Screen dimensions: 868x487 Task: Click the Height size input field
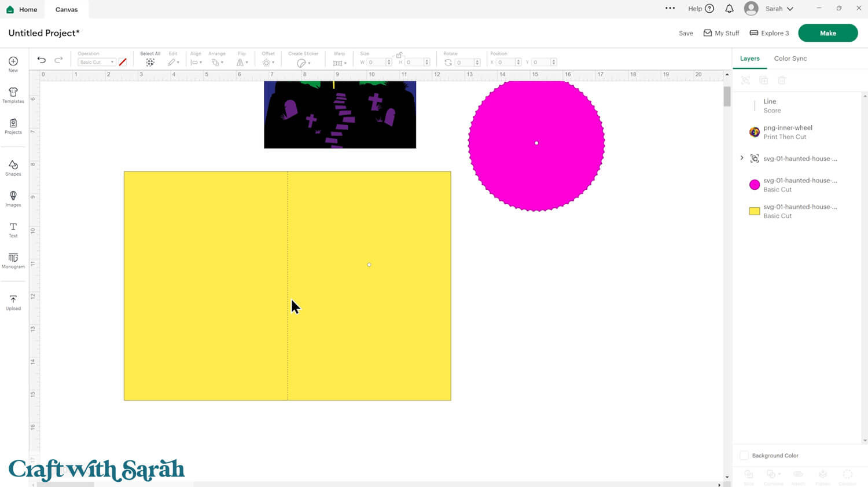(x=417, y=62)
